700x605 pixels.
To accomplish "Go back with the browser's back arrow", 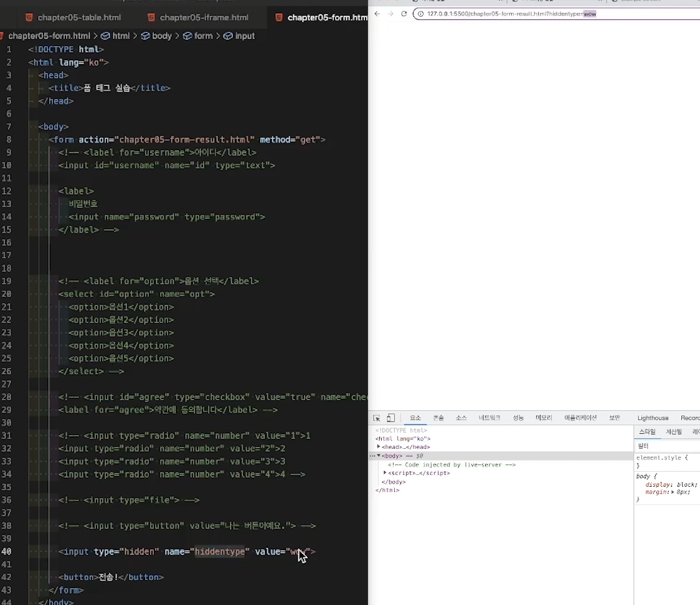I will (377, 14).
